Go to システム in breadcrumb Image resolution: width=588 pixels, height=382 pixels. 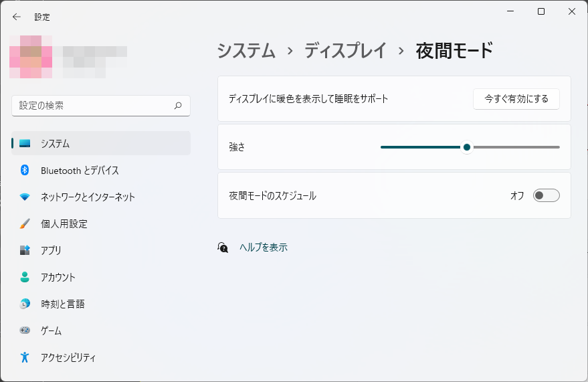click(x=246, y=51)
